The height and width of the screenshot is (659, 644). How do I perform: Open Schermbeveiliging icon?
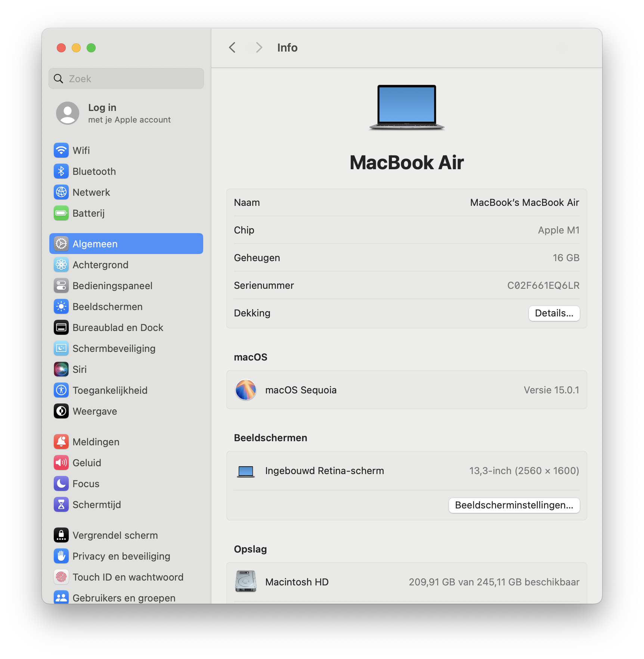pos(61,349)
